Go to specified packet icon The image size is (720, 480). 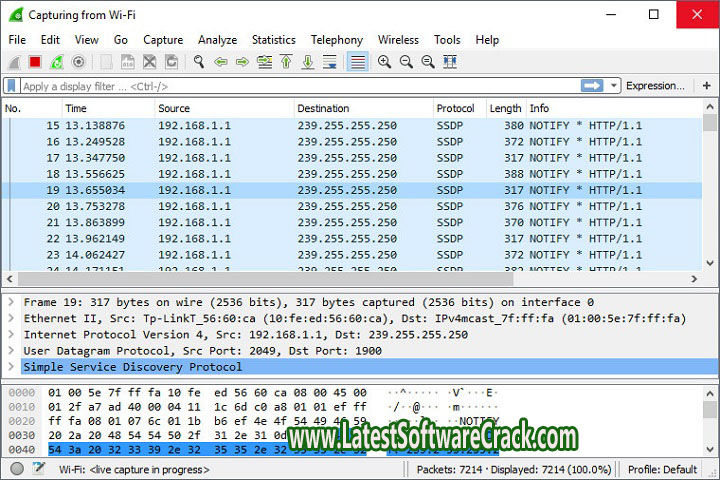pyautogui.click(x=264, y=62)
